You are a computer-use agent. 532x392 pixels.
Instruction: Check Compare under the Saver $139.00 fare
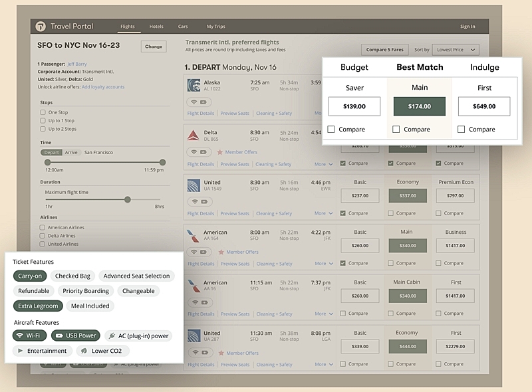tap(331, 129)
